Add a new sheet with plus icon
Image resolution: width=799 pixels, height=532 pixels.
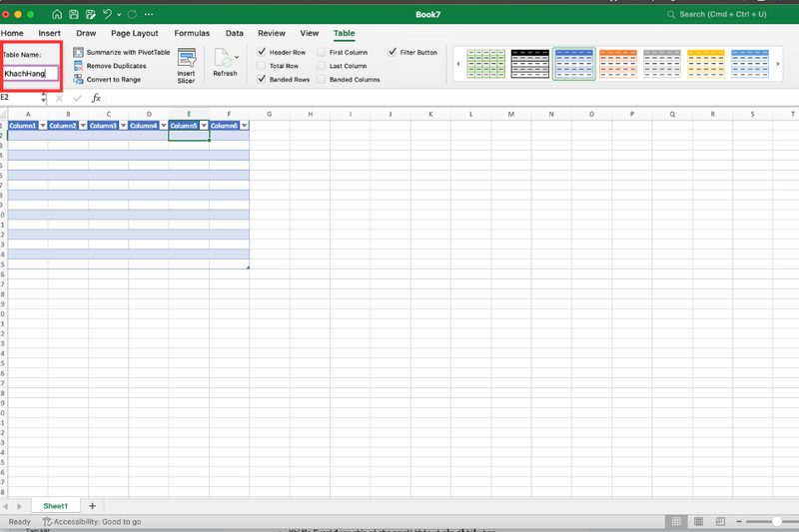coord(92,506)
